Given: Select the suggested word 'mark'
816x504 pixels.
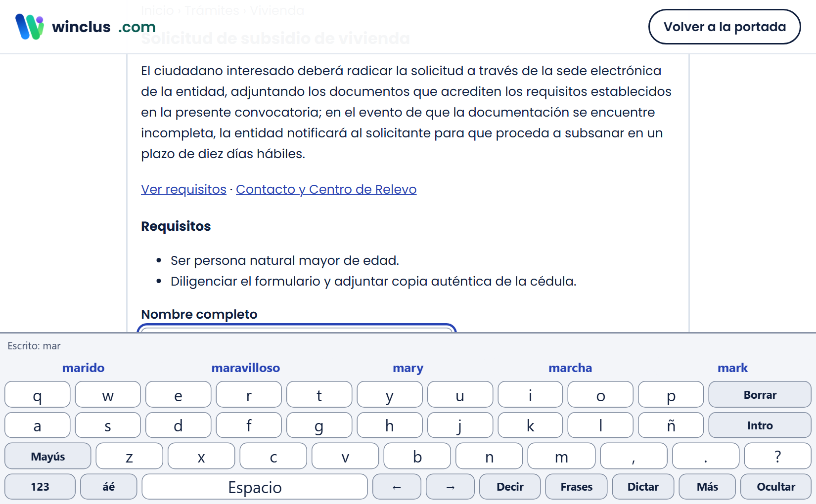Looking at the screenshot, I should pyautogui.click(x=732, y=368).
